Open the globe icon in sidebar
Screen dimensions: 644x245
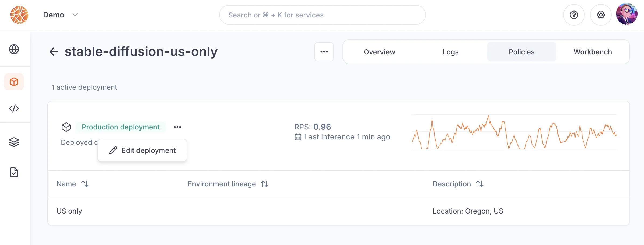click(x=14, y=50)
